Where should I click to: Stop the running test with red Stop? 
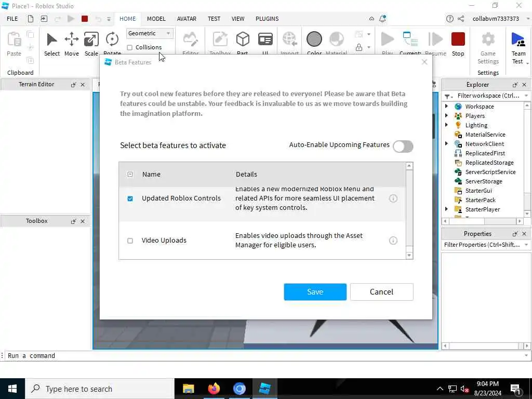click(x=458, y=39)
